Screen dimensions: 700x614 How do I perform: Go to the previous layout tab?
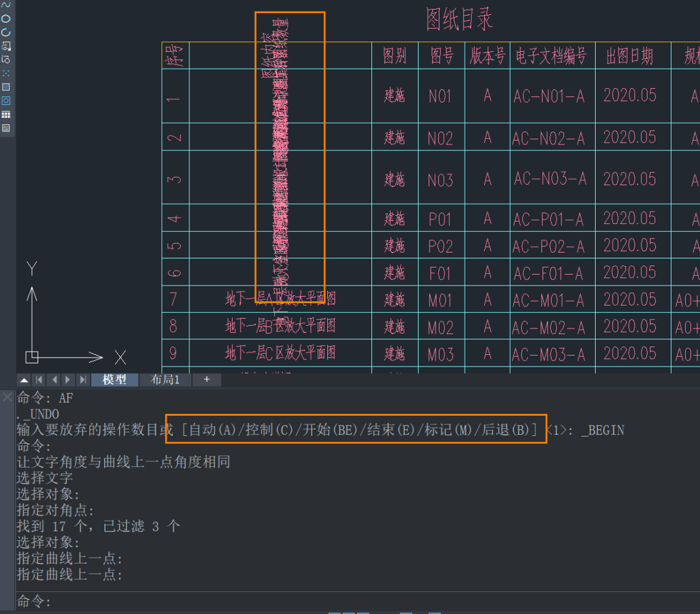pos(54,380)
